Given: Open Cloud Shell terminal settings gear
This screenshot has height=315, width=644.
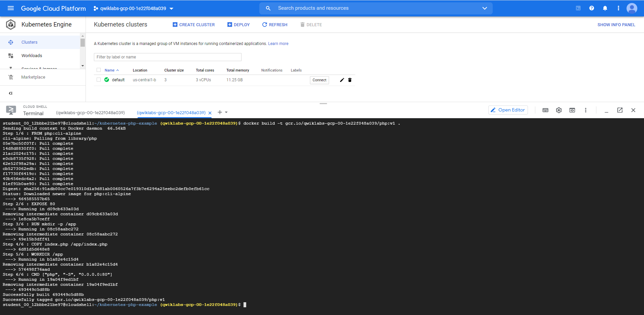Looking at the screenshot, I should pos(559,110).
